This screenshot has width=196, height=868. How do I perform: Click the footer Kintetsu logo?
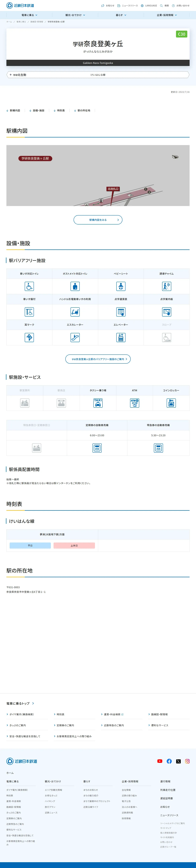click(22, 761)
